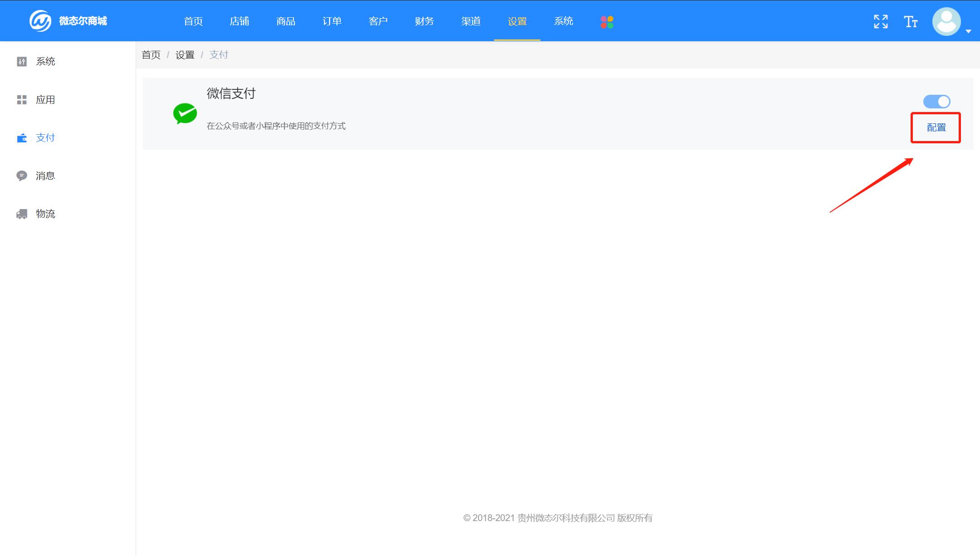This screenshot has width=980, height=556.
Task: Open the font size Tt icon
Action: 911,21
